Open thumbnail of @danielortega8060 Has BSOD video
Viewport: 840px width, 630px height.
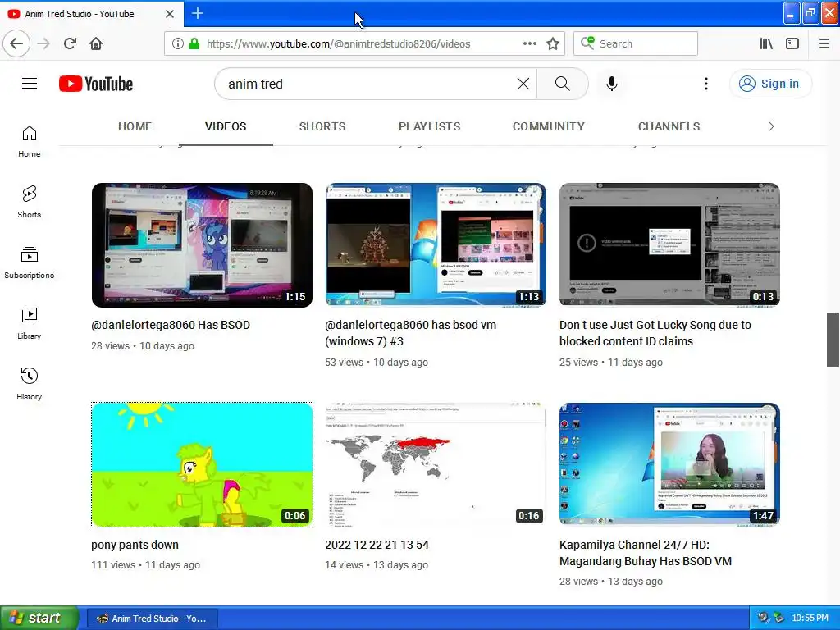(202, 244)
